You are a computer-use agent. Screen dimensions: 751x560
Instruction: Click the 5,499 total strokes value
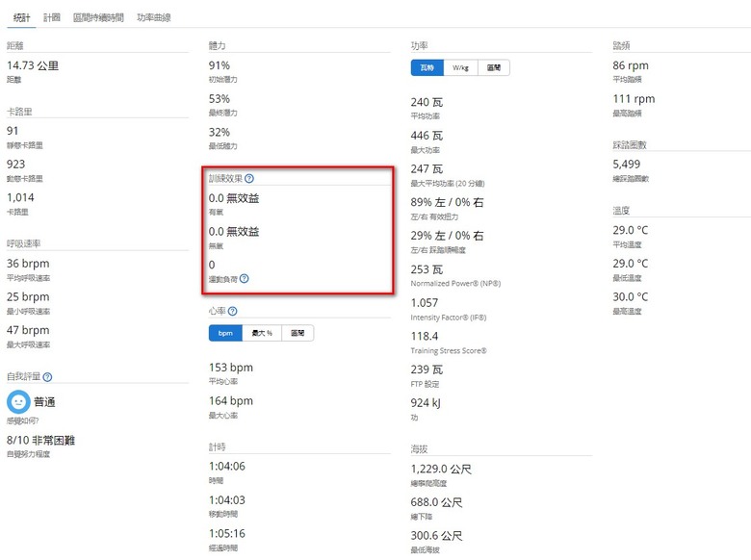627,165
